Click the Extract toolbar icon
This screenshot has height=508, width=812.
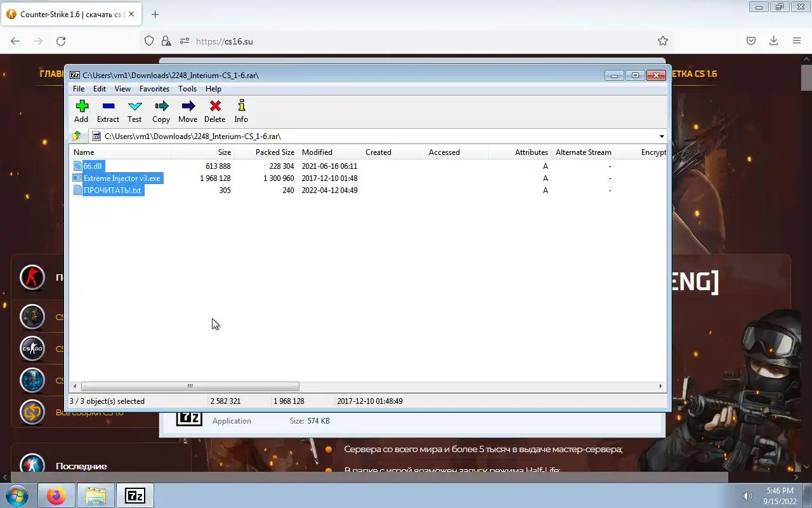tap(108, 106)
